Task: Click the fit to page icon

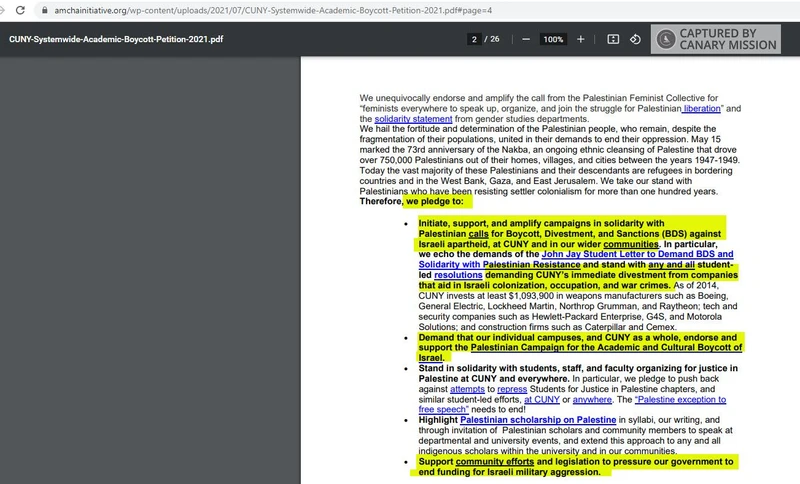Action: pos(613,39)
